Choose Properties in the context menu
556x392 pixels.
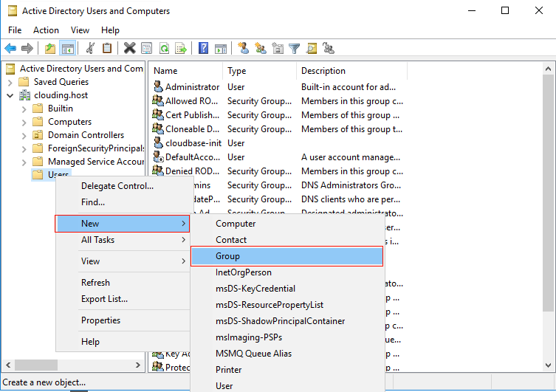123,320
